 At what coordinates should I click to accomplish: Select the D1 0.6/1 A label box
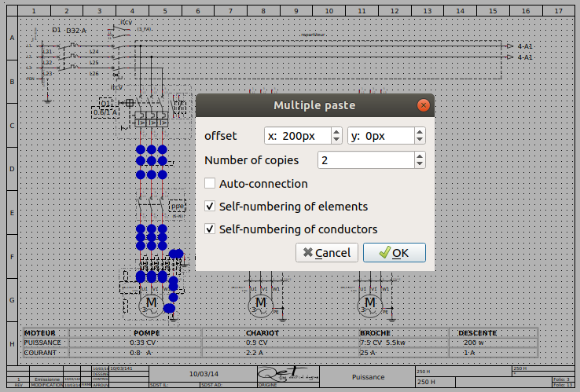[x=105, y=108]
